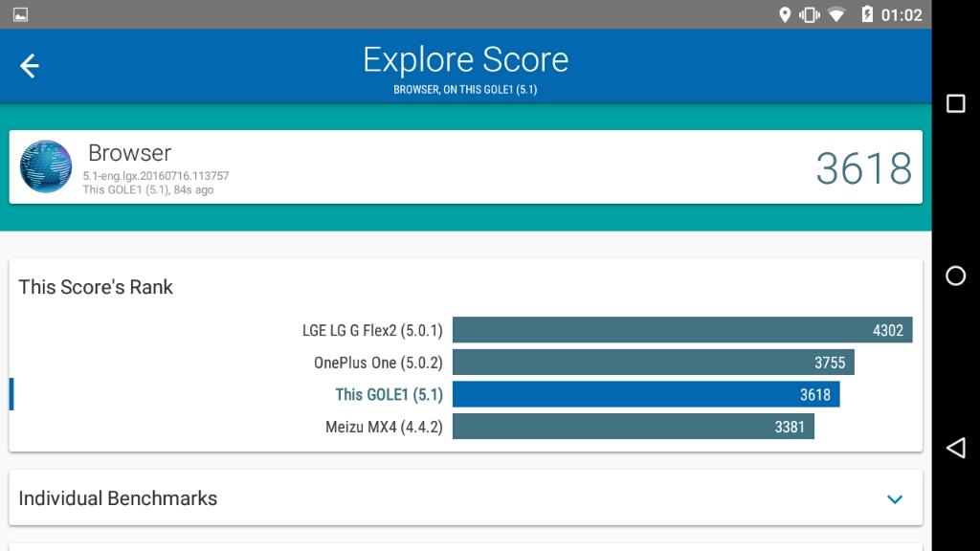Tap Android recent apps square button
Image resolution: width=980 pixels, height=551 pixels.
(x=956, y=103)
